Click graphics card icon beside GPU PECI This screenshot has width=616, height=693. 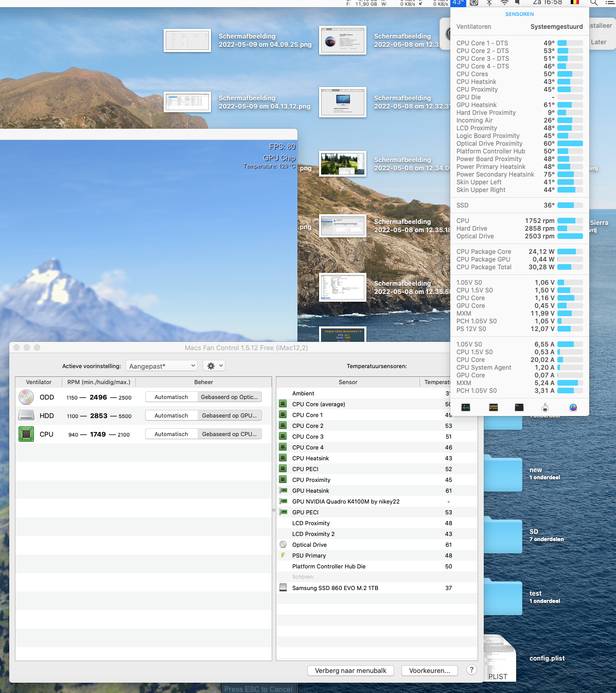pos(283,512)
